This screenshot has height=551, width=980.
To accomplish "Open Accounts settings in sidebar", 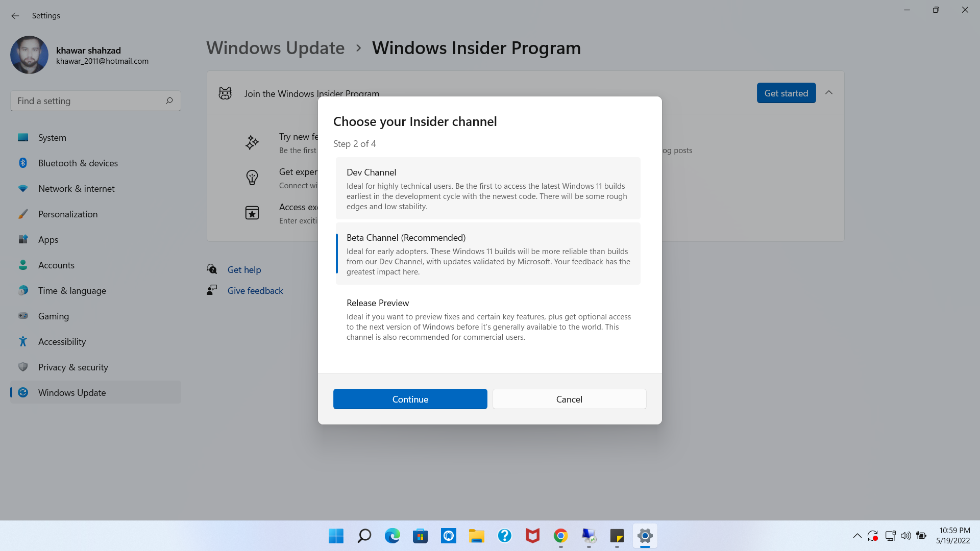I will tap(95, 265).
